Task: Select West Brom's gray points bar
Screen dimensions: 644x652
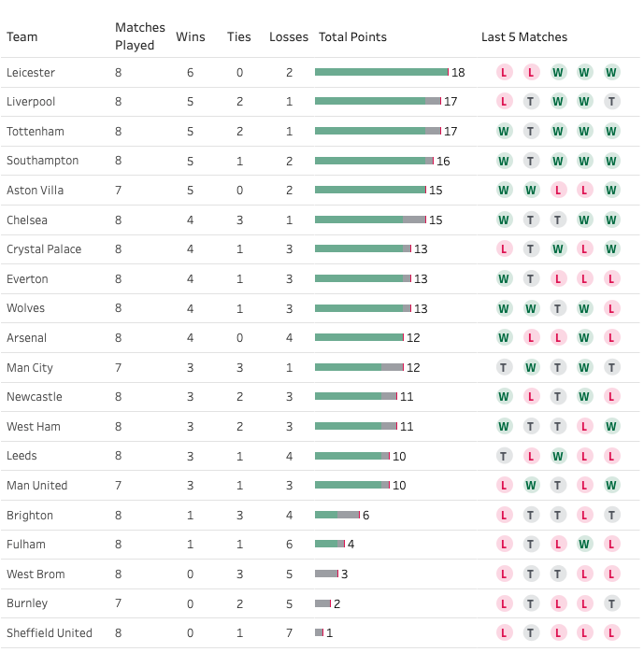Action: point(326,574)
